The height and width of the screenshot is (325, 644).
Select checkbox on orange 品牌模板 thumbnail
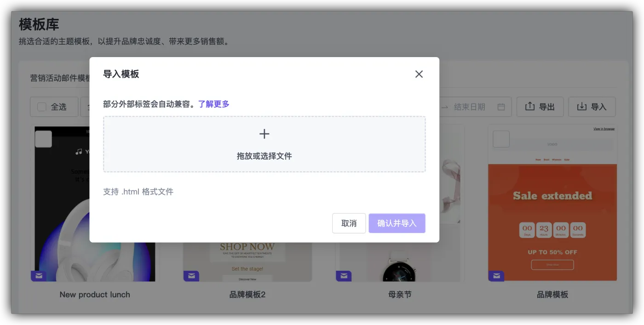501,139
